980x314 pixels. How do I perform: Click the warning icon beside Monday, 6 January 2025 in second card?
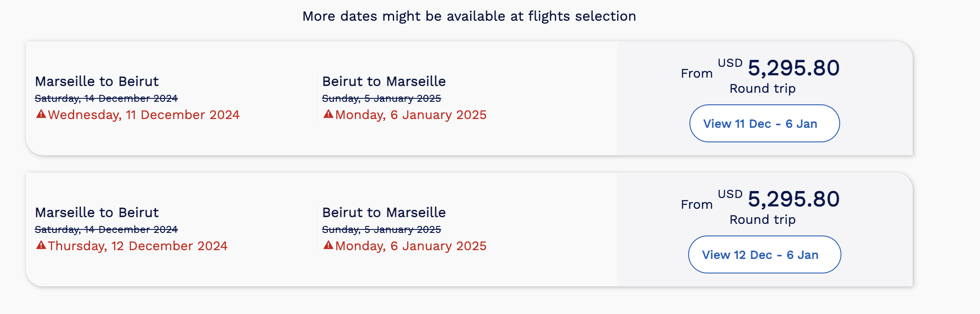329,246
